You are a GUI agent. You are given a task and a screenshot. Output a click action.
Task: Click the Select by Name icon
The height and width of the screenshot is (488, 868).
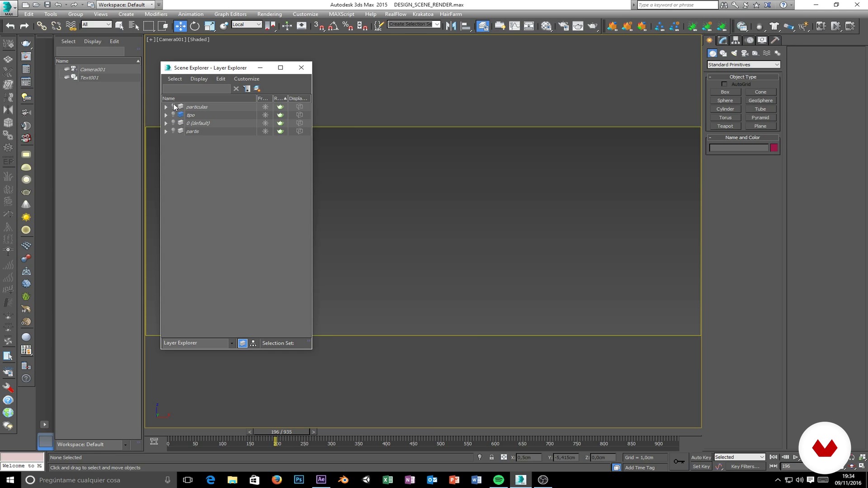pos(134,26)
